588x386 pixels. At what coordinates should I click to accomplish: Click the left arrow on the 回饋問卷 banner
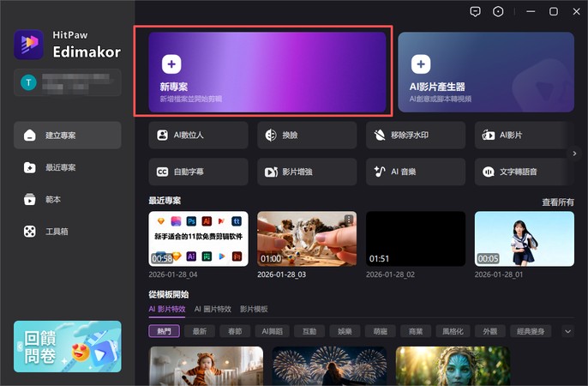pos(20,347)
